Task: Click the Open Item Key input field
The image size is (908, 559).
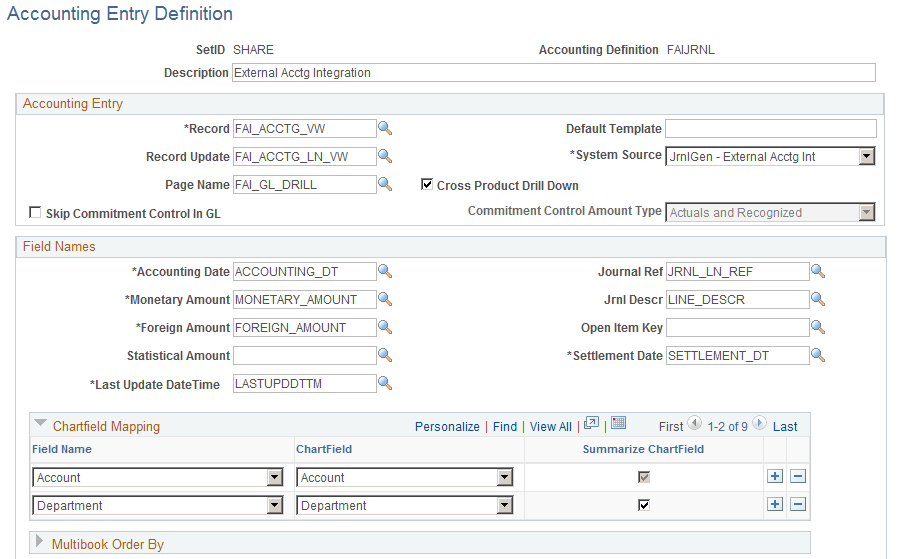Action: (x=738, y=327)
